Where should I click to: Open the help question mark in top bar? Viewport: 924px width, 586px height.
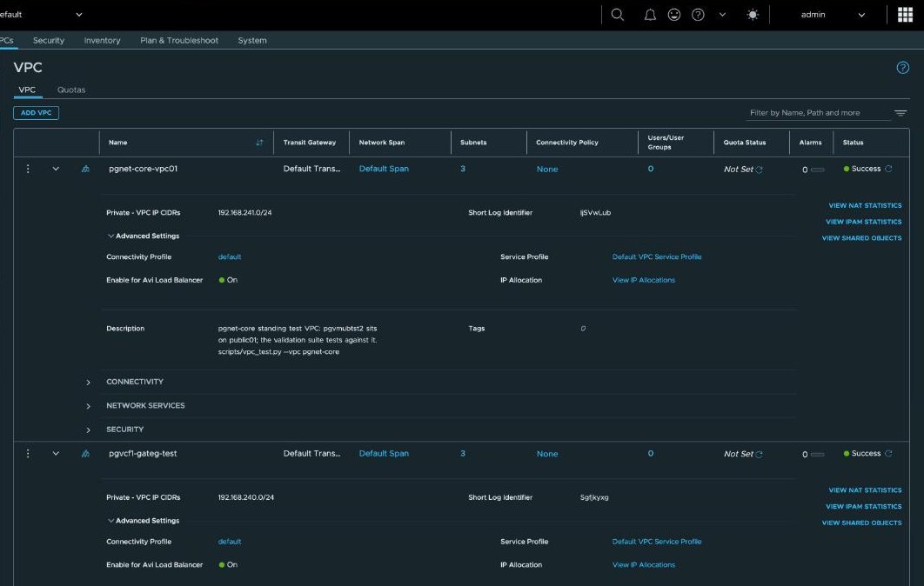coord(698,15)
